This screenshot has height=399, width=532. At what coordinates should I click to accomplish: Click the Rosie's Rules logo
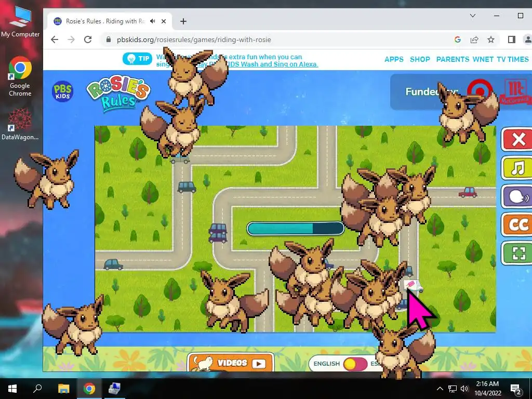(118, 92)
